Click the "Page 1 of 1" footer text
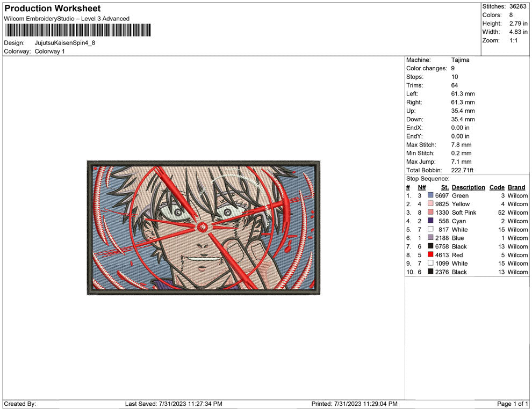The image size is (532, 409). click(x=512, y=403)
